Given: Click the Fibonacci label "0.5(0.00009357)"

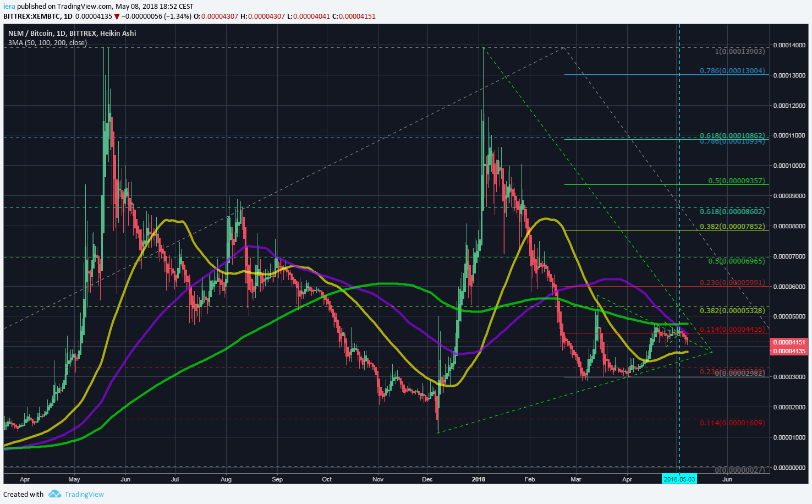Looking at the screenshot, I should point(737,180).
